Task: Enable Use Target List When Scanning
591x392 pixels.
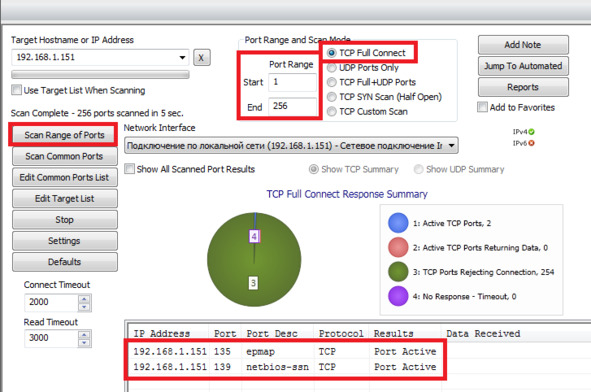Action: coord(16,90)
